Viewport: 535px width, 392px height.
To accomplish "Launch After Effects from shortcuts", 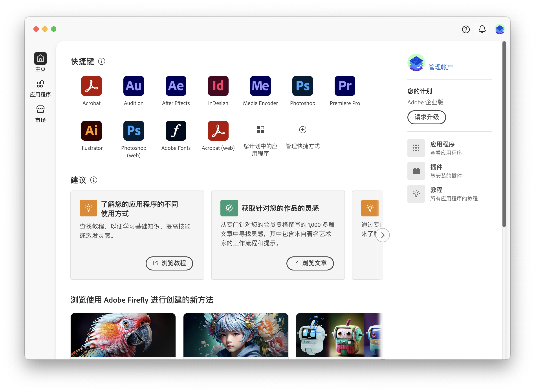I will [x=176, y=86].
